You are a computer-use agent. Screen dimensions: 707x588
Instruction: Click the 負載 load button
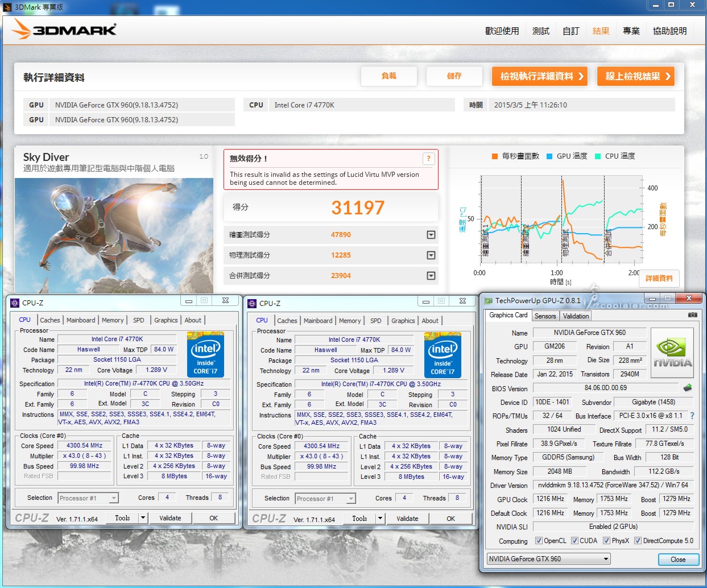389,76
